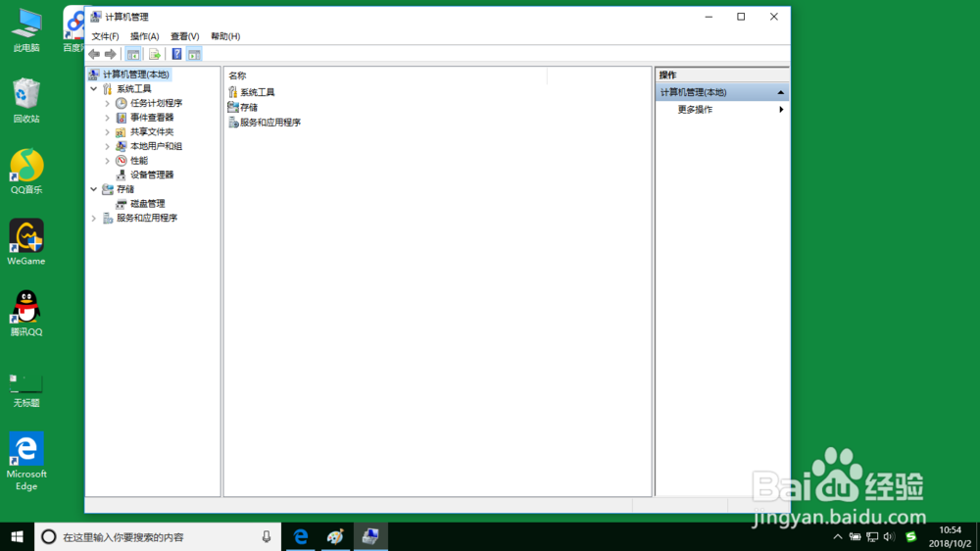Expand the 共享文件夹 node arrow
Screen dimensions: 980x551
click(107, 132)
